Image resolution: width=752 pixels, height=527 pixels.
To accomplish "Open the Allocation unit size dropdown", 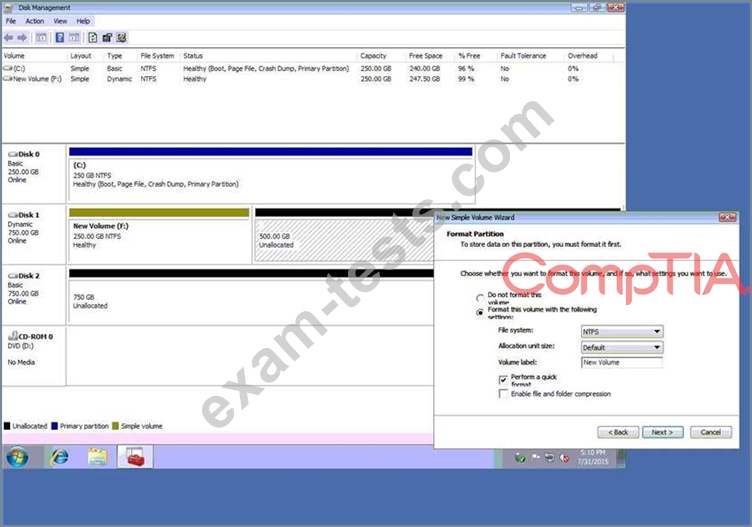I will [622, 347].
